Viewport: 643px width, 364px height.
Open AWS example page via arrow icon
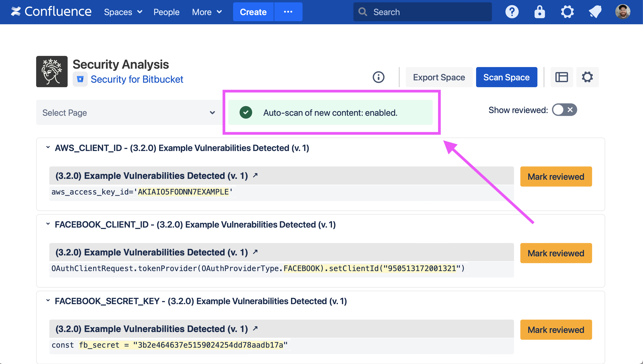(x=255, y=175)
